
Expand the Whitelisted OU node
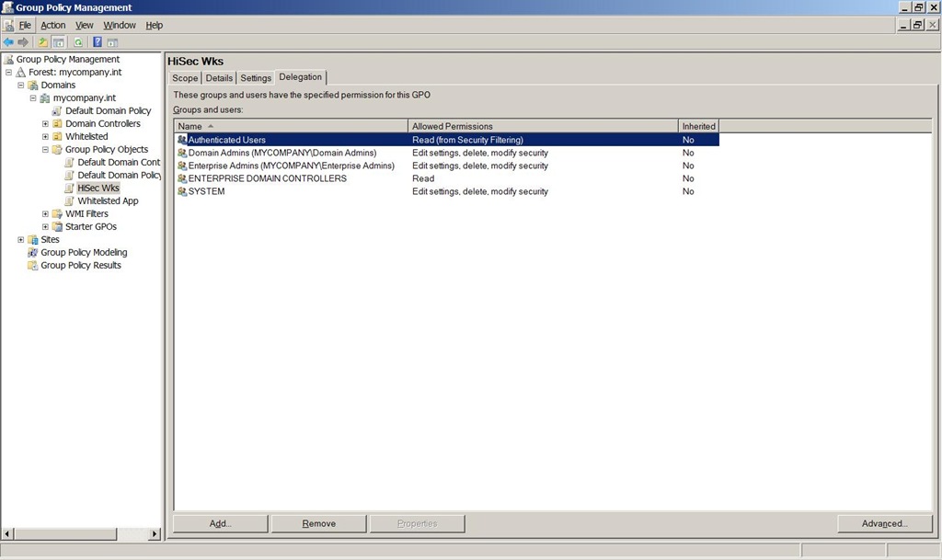(x=45, y=137)
